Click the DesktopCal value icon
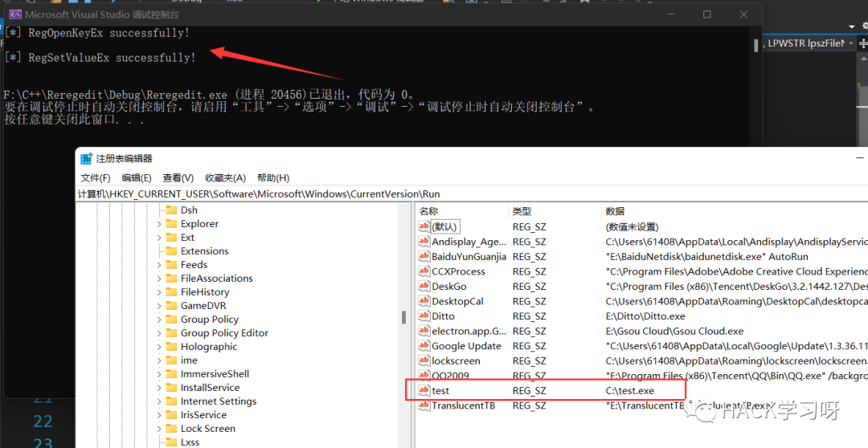This screenshot has width=868, height=448. (424, 301)
